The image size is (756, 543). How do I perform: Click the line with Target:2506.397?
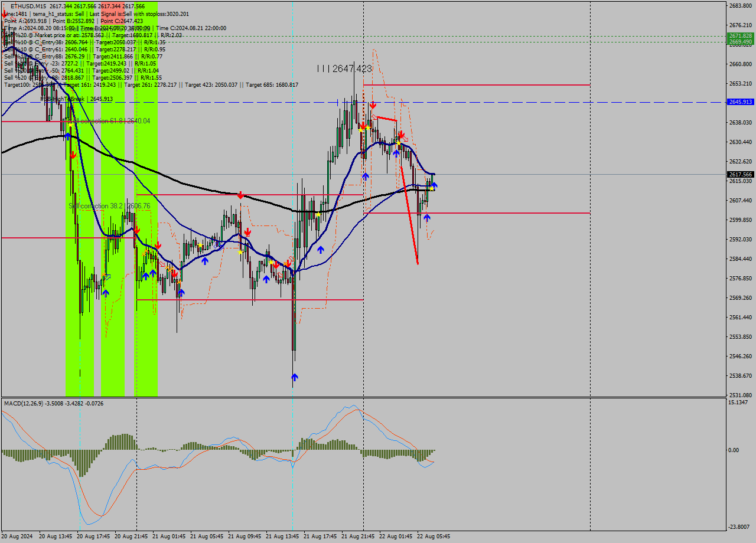pos(83,77)
